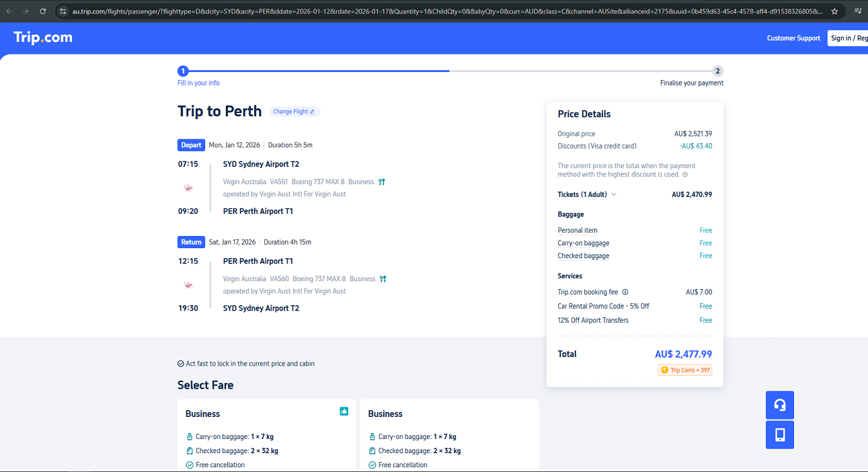Click the Trip.com logo
Viewport: 868px width, 472px height.
(43, 38)
